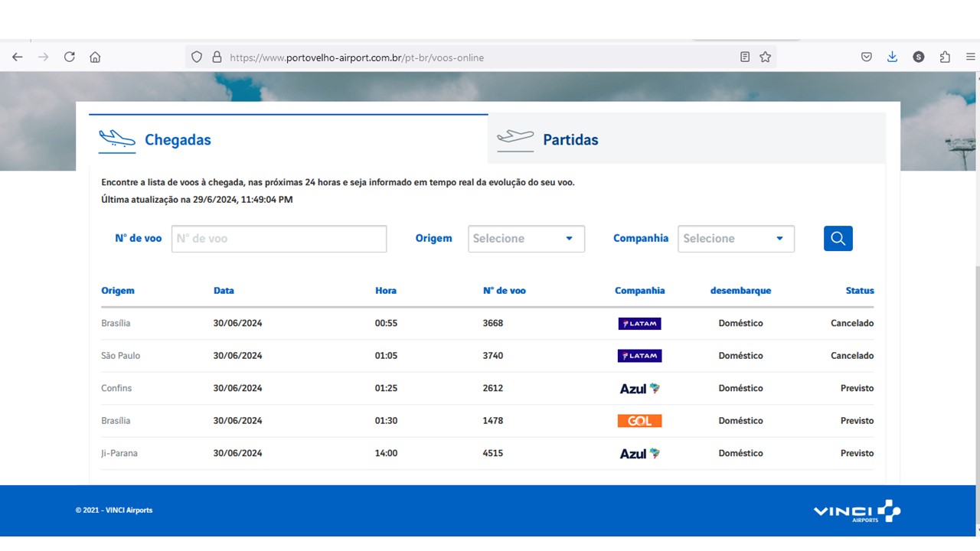Reload the page with refresh icon
Screen dimensions: 980x551
(x=69, y=57)
